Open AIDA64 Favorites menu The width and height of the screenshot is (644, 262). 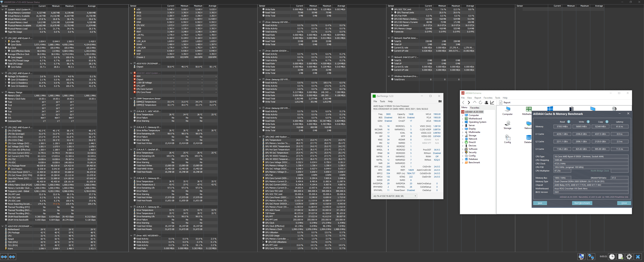coord(488,98)
